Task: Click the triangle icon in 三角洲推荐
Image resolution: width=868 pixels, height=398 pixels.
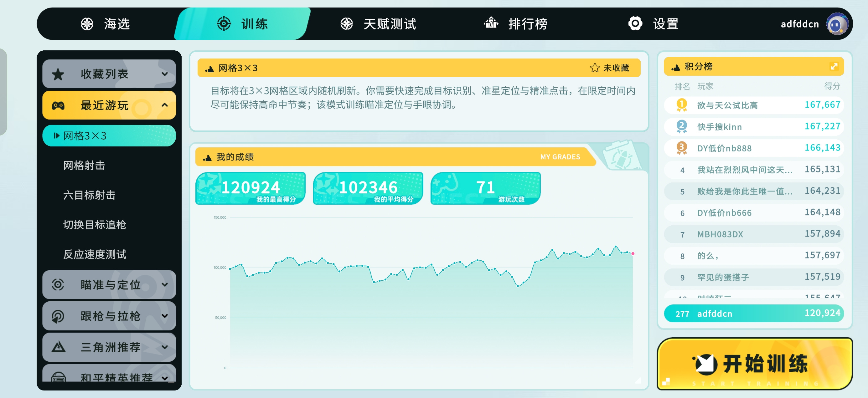Action: pos(58,347)
